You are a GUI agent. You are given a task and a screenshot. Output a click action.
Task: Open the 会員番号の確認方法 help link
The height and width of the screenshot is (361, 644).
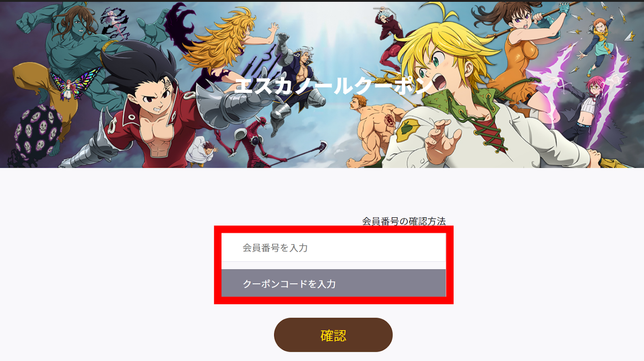click(404, 221)
